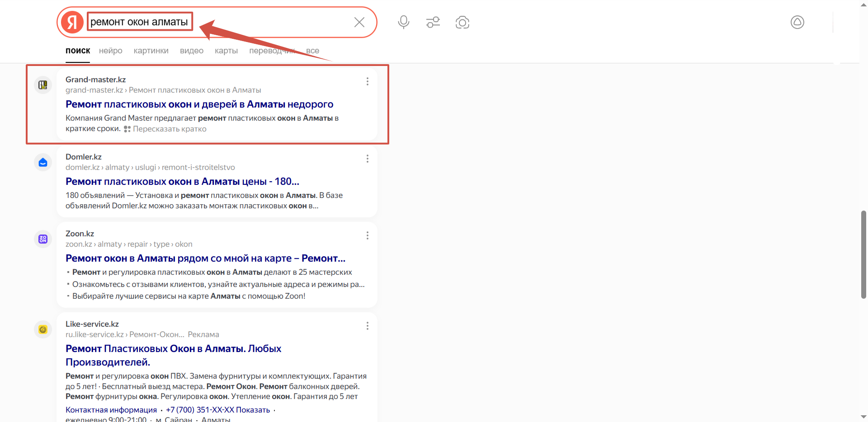Switch to the карты tab
Image resolution: width=868 pixels, height=422 pixels.
point(226,51)
